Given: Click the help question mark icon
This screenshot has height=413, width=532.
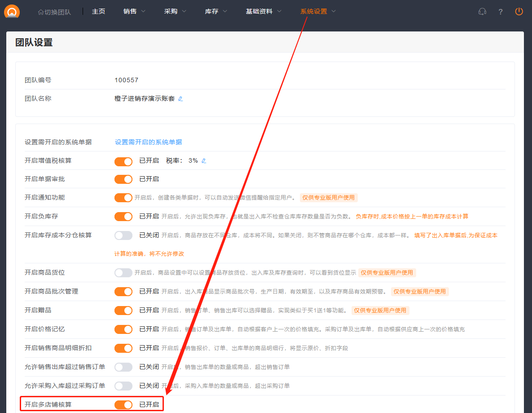Looking at the screenshot, I should (501, 12).
